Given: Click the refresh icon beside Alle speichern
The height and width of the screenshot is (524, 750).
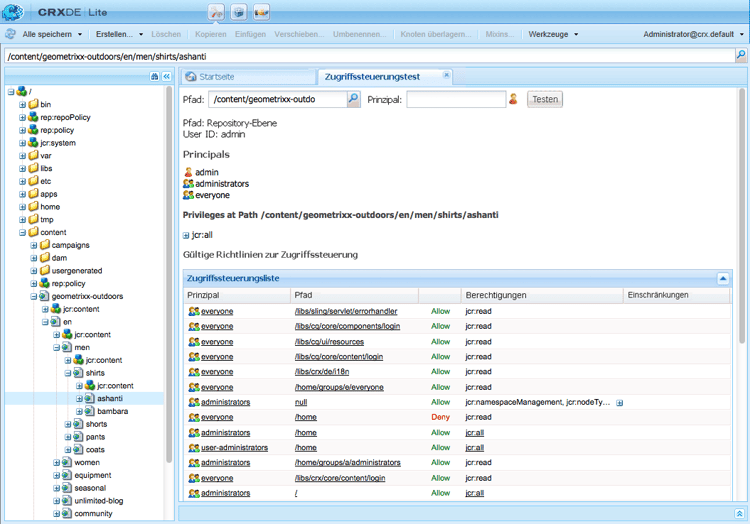Looking at the screenshot, I should (10, 34).
